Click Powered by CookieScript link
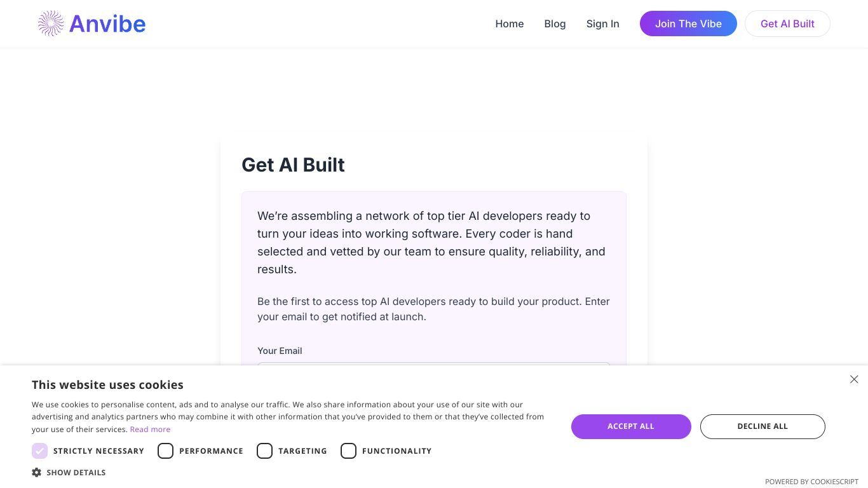The width and height of the screenshot is (868, 488). pos(811,482)
